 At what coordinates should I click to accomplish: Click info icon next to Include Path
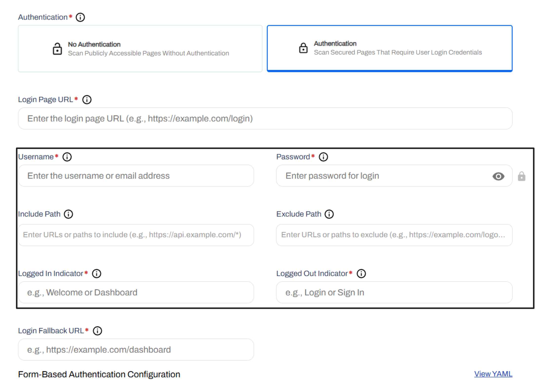[68, 214]
